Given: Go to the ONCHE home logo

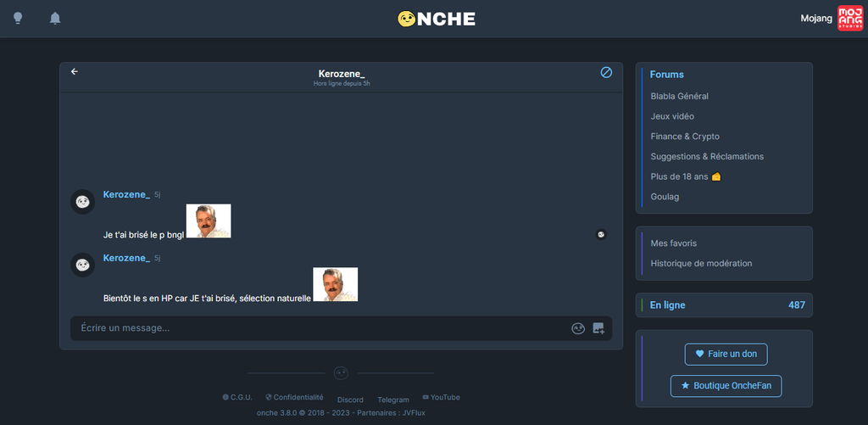Looking at the screenshot, I should click(437, 19).
